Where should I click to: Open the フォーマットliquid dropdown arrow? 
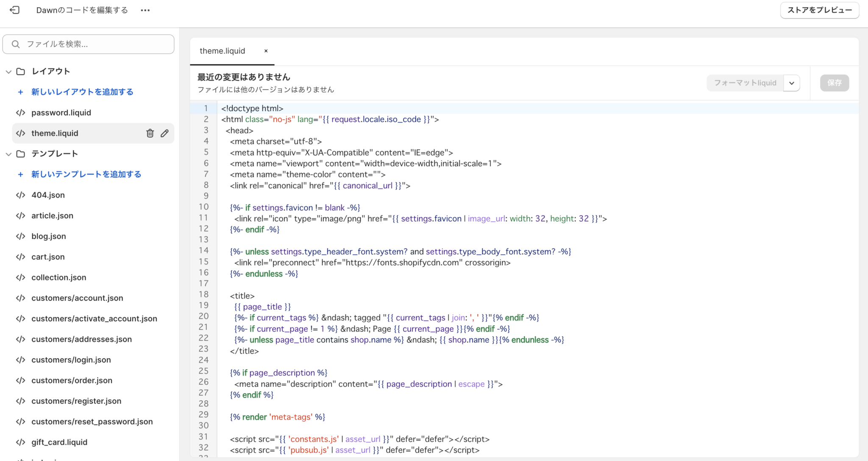[791, 83]
